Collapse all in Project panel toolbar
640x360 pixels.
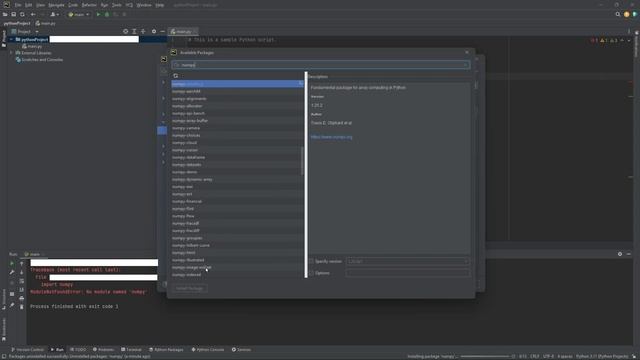pyautogui.click(x=143, y=31)
